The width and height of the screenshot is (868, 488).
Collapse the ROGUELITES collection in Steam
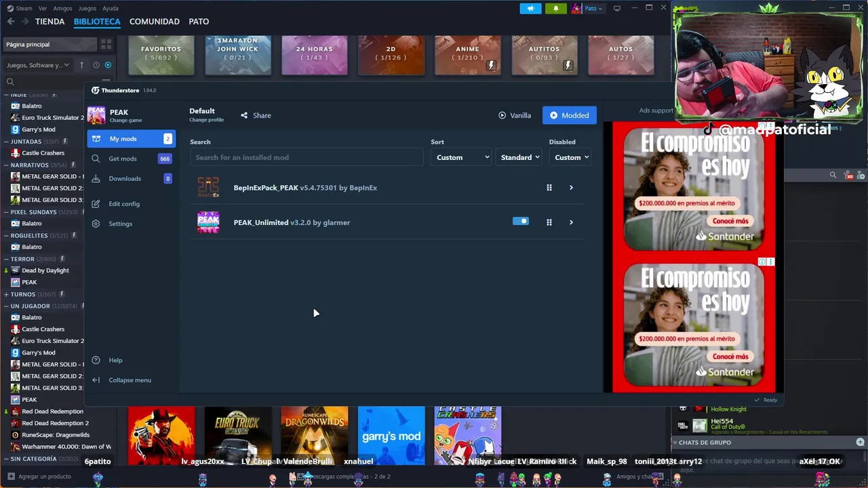pos(5,235)
